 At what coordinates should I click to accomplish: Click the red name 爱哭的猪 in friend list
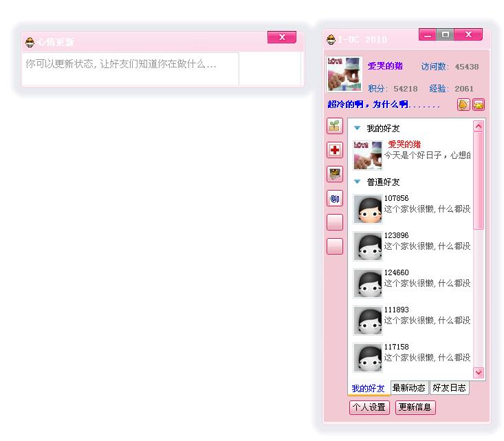pos(404,144)
